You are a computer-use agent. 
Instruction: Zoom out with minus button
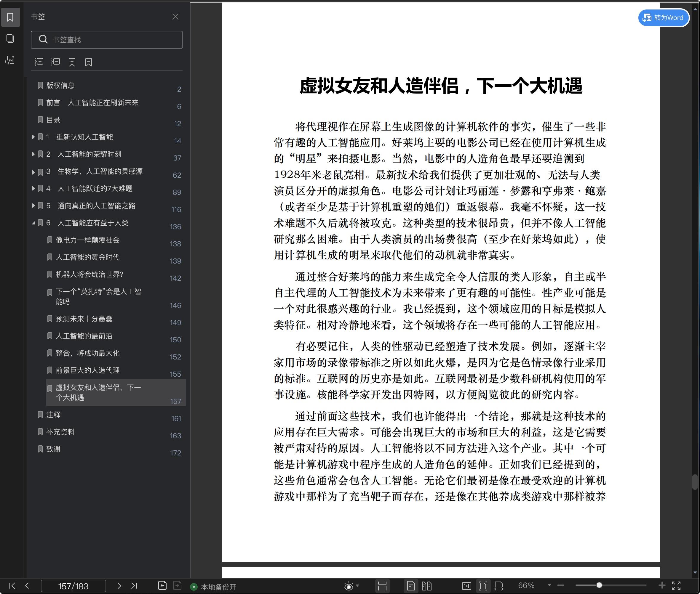pos(560,585)
